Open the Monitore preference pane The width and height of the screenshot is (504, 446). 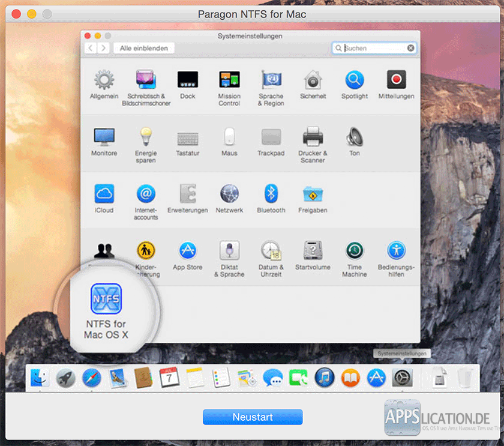tap(104, 142)
